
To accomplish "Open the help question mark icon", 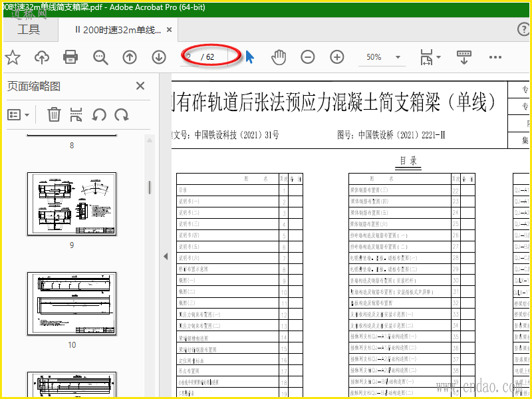I will click(x=523, y=29).
